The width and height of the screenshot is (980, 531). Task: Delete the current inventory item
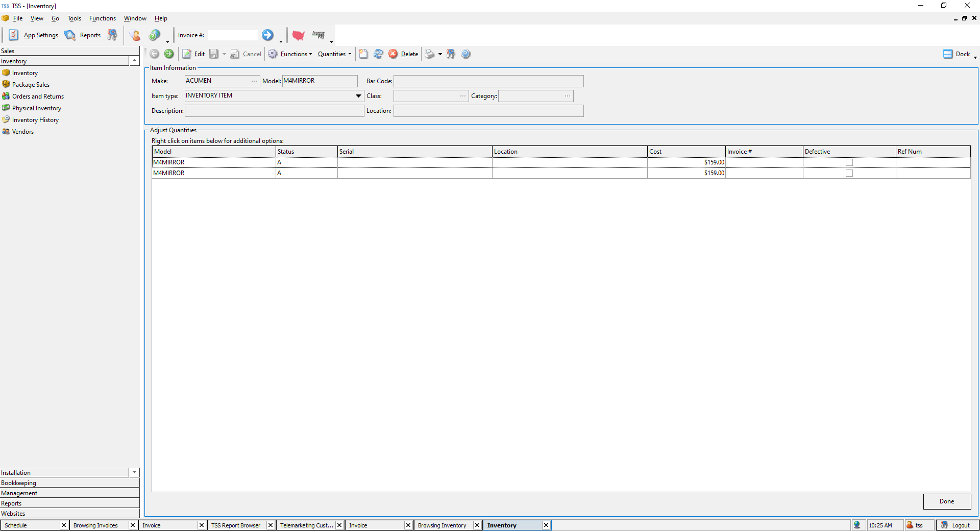pyautogui.click(x=403, y=54)
